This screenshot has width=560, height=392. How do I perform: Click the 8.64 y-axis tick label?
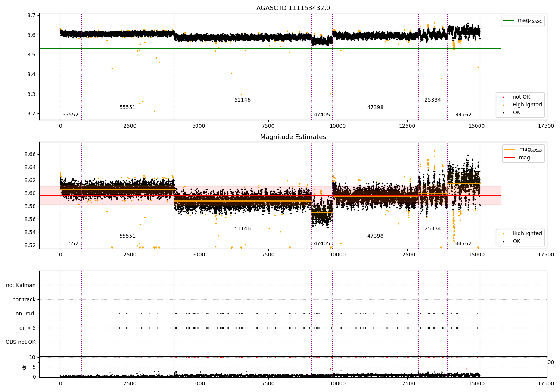[30, 167]
